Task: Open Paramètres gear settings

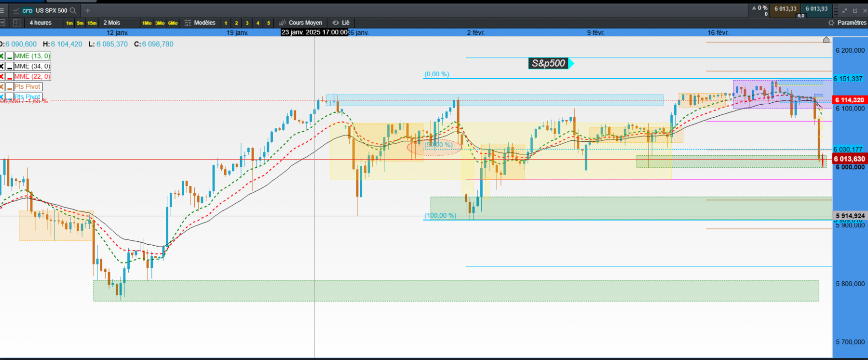Action: click(847, 23)
